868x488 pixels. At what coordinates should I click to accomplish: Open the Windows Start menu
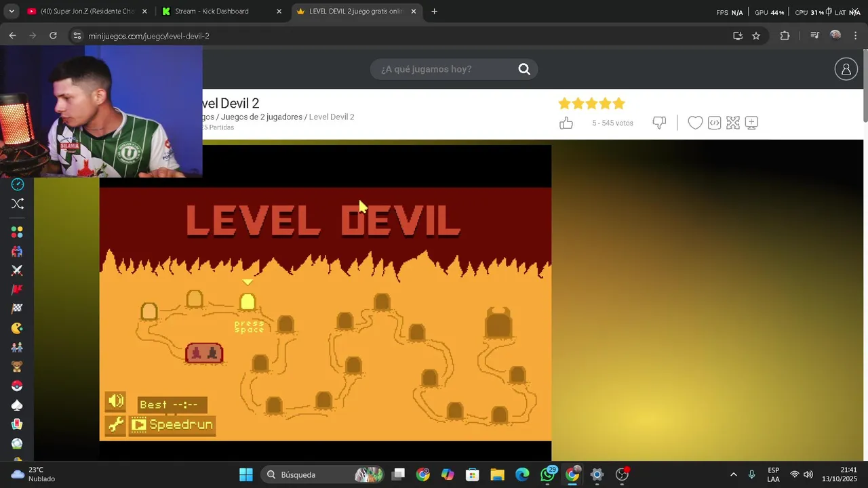click(x=246, y=474)
